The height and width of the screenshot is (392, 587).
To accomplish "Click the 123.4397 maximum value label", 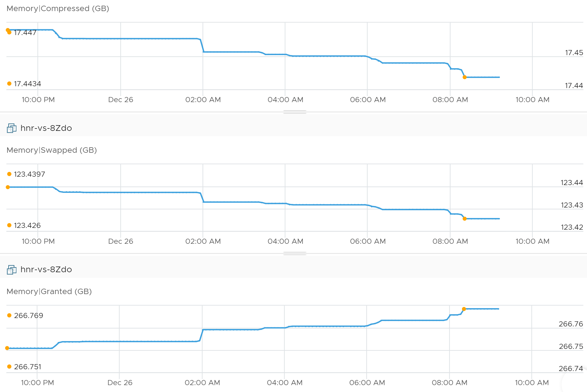I will (29, 174).
